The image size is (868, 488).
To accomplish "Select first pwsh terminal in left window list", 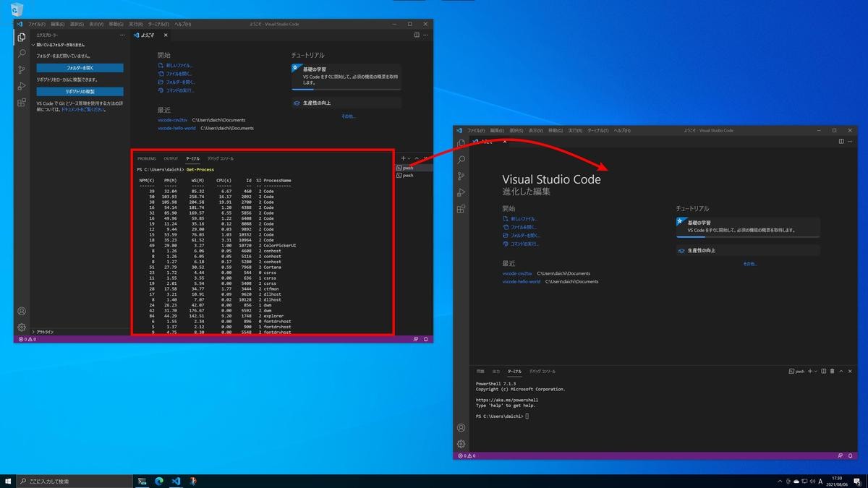I will point(412,168).
